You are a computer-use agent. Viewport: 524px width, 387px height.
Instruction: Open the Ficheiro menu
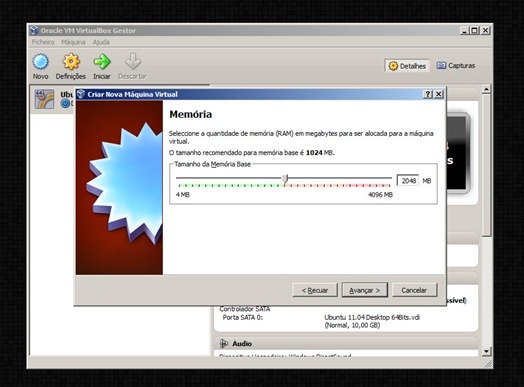(43, 42)
